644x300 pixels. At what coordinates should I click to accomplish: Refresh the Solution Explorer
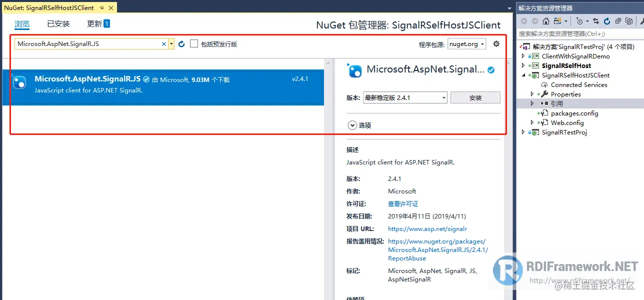tap(607, 20)
